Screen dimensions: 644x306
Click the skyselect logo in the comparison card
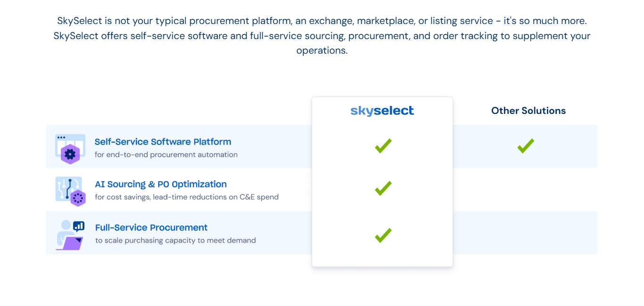click(382, 111)
